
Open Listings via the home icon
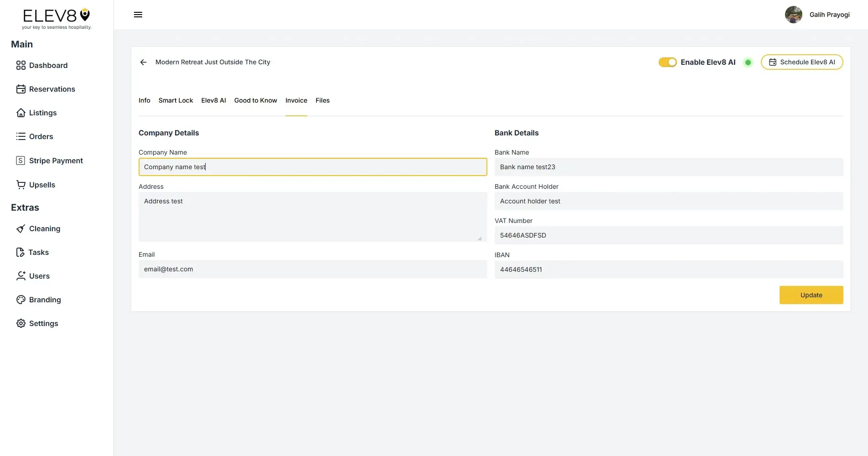[21, 113]
